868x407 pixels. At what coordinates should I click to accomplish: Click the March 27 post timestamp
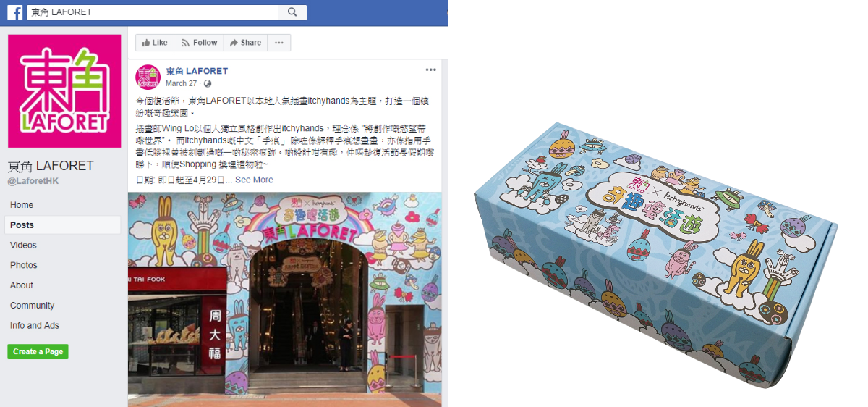(x=181, y=83)
